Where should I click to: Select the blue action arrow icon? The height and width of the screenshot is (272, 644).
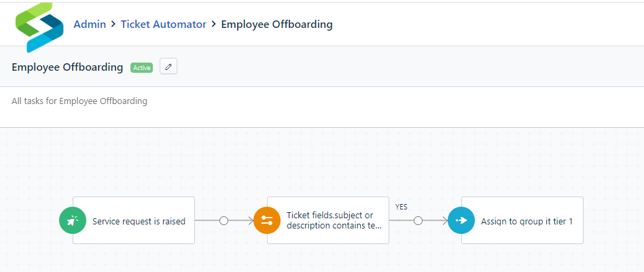click(461, 220)
